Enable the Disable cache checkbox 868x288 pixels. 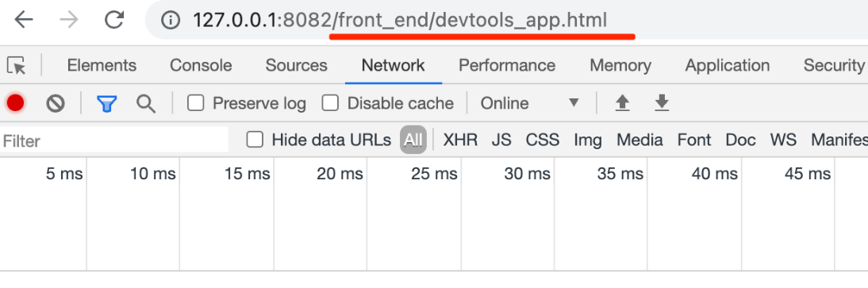pos(331,103)
